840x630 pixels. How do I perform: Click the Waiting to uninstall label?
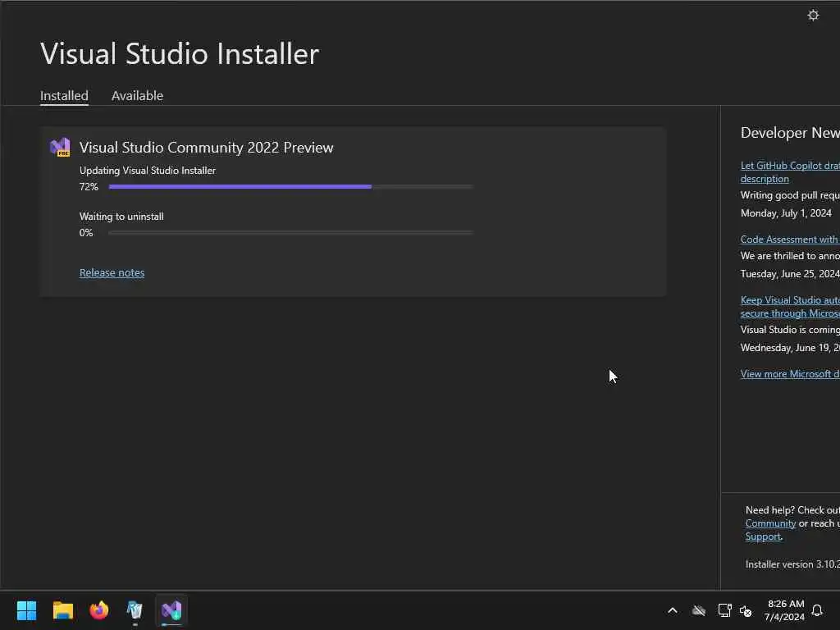121,217
